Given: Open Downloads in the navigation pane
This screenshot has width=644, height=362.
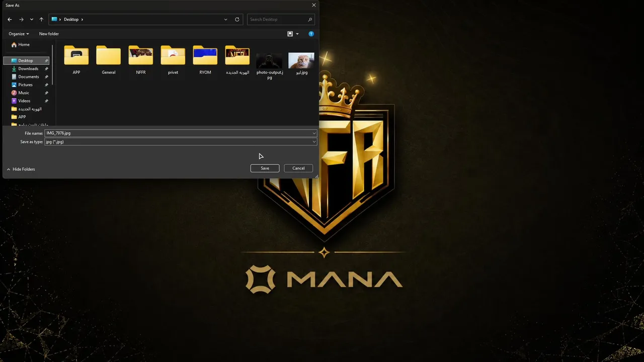Looking at the screenshot, I should [x=28, y=69].
